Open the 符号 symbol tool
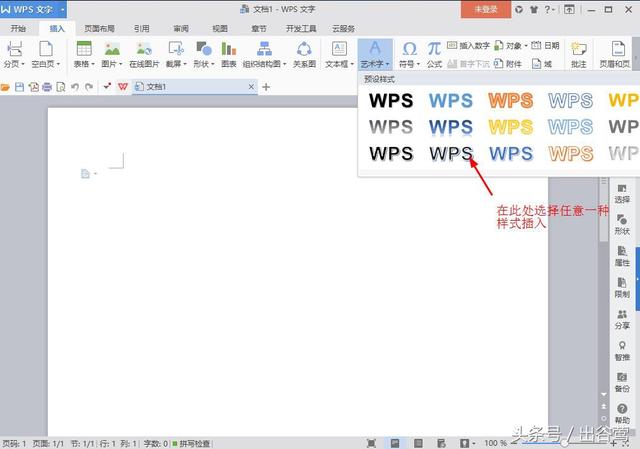 (409, 54)
